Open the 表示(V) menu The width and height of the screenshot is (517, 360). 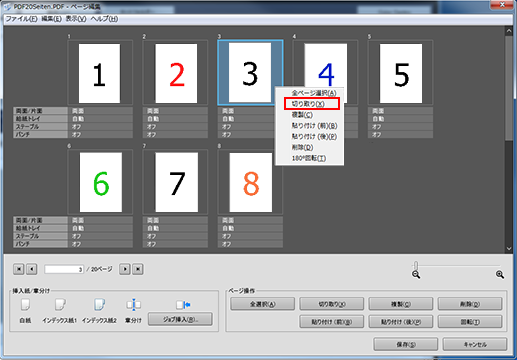(x=76, y=19)
